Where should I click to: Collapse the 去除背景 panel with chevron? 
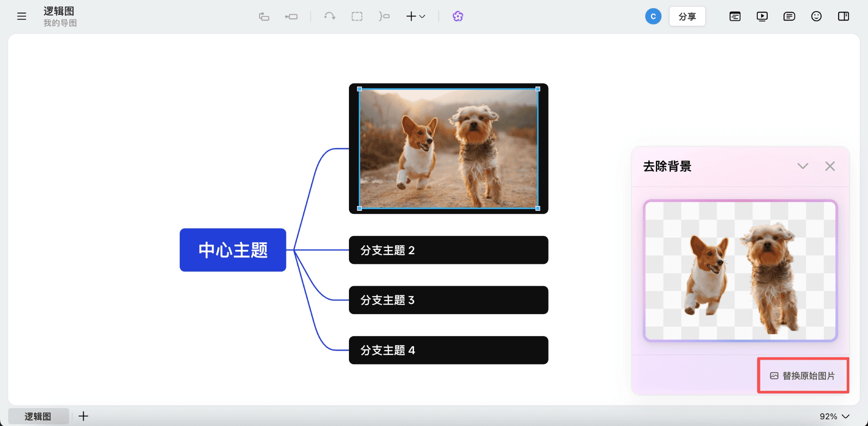coord(803,166)
